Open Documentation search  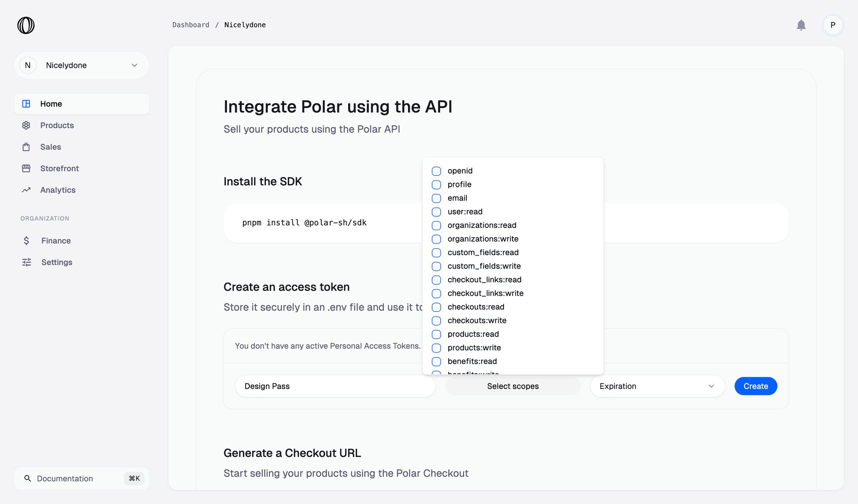65,478
